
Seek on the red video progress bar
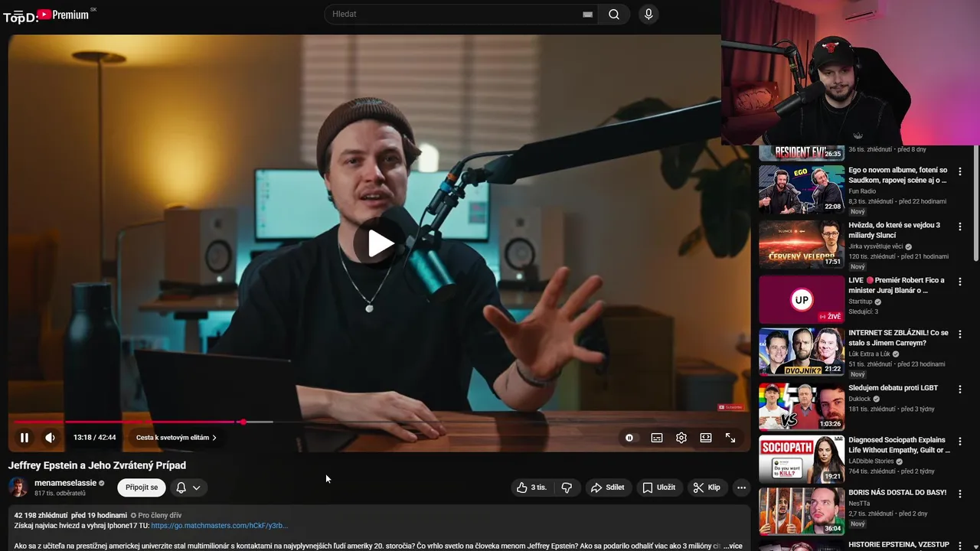380,422
